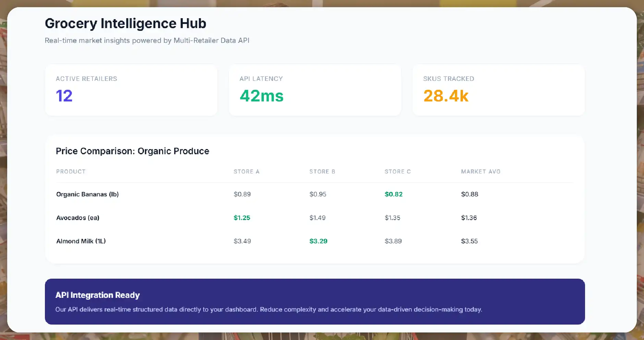Screen dimensions: 644x340
Task: Click the STORE A column header
Action: tap(246, 171)
